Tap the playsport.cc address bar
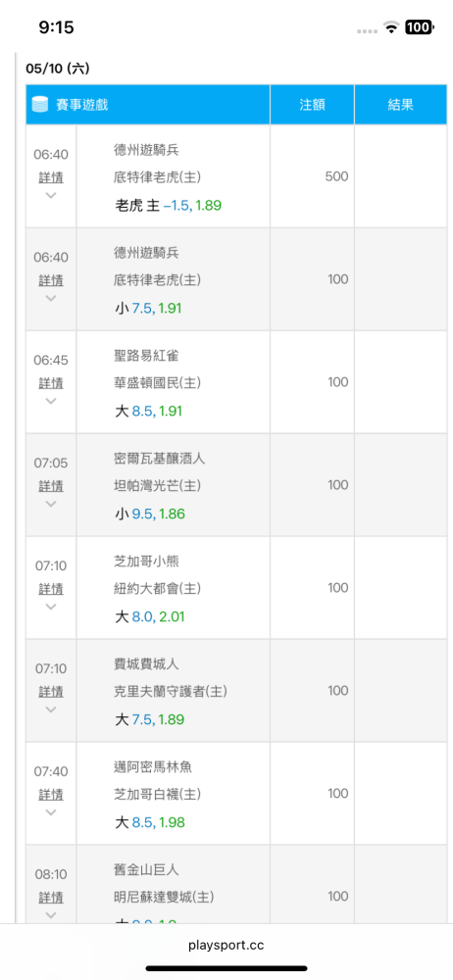Image resolution: width=453 pixels, height=980 pixels. tap(226, 945)
